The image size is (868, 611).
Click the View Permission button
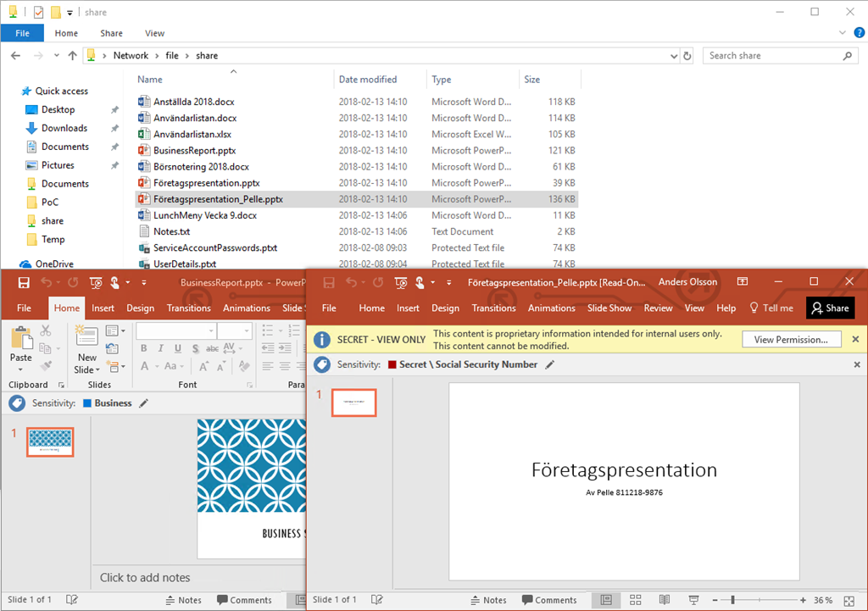pyautogui.click(x=791, y=340)
